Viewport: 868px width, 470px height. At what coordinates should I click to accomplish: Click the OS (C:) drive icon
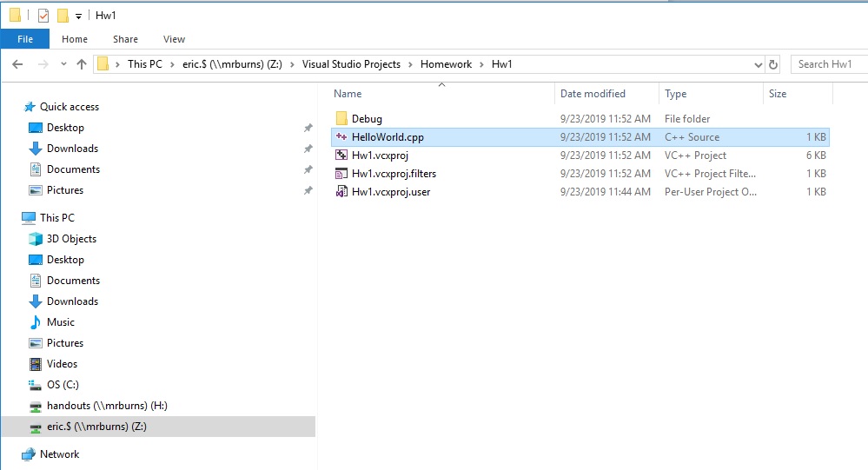(36, 385)
